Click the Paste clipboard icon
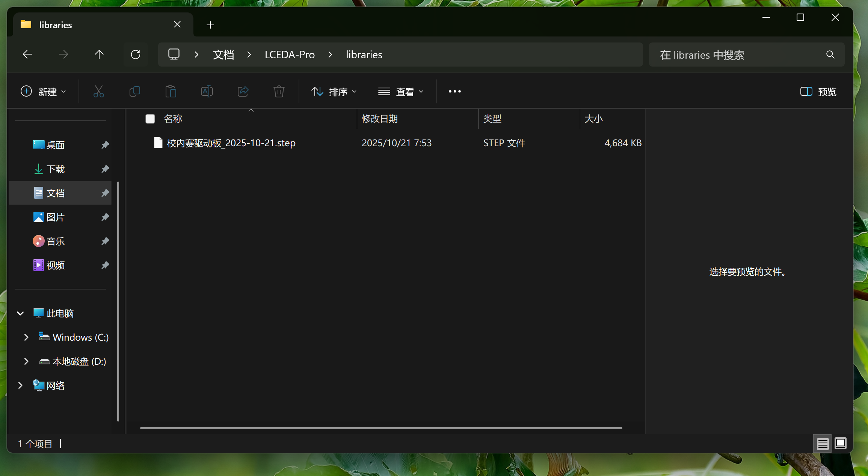The image size is (868, 476). (x=171, y=91)
